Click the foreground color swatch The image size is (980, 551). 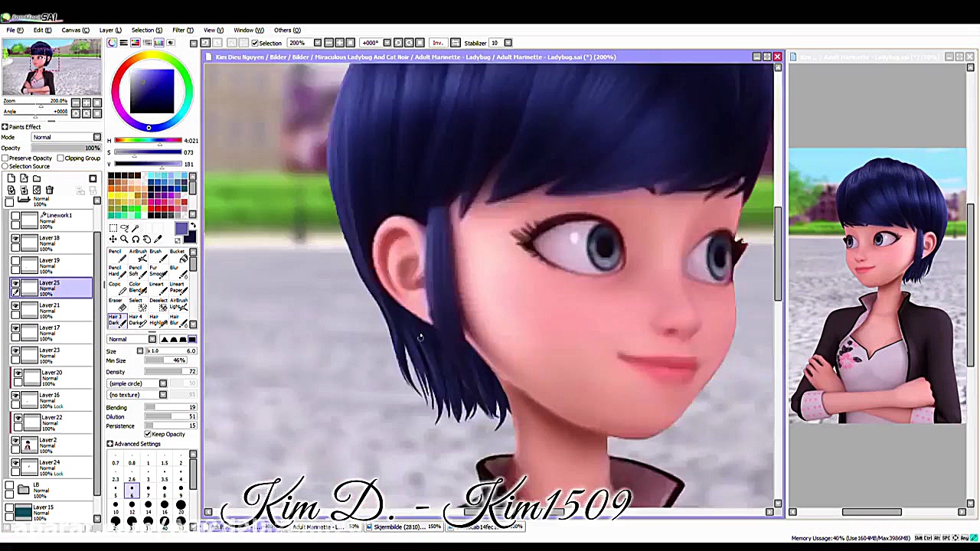pos(181,229)
